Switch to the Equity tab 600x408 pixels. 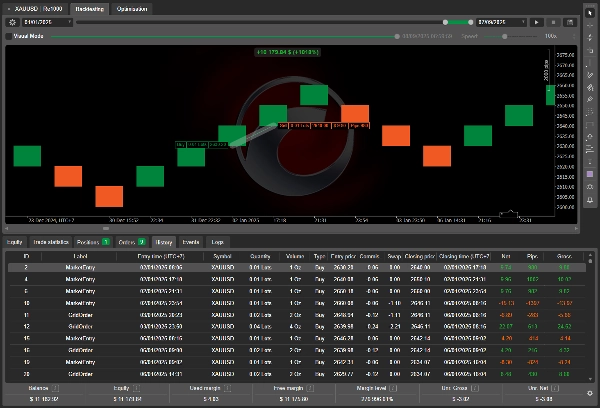14,242
